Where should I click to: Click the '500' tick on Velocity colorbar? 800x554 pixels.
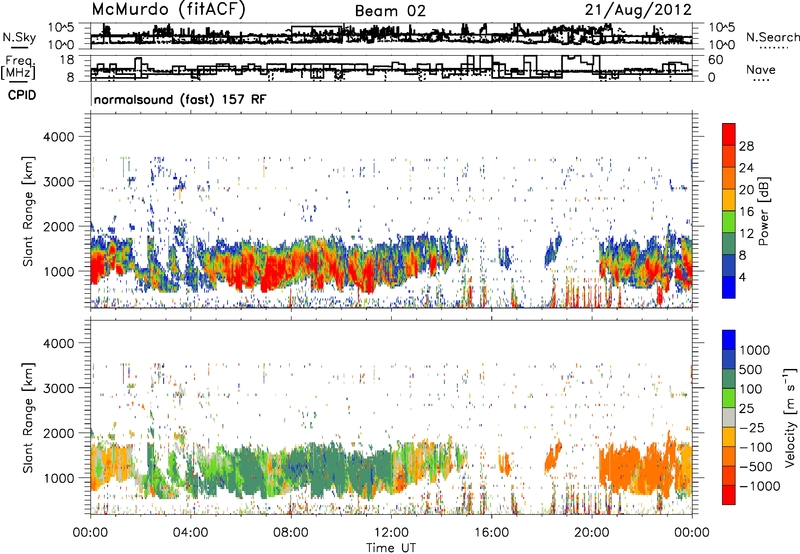751,370
